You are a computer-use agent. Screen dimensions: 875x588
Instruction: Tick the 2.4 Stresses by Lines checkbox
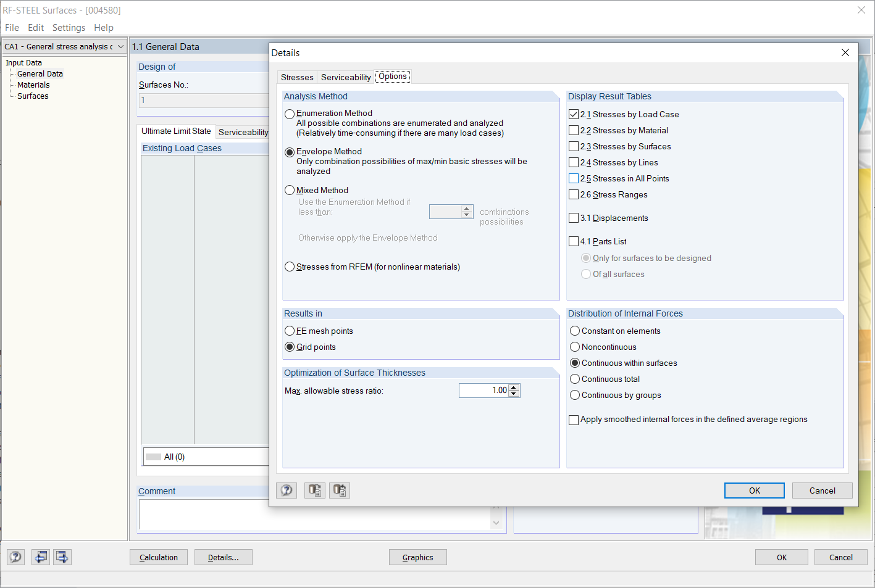(x=574, y=162)
